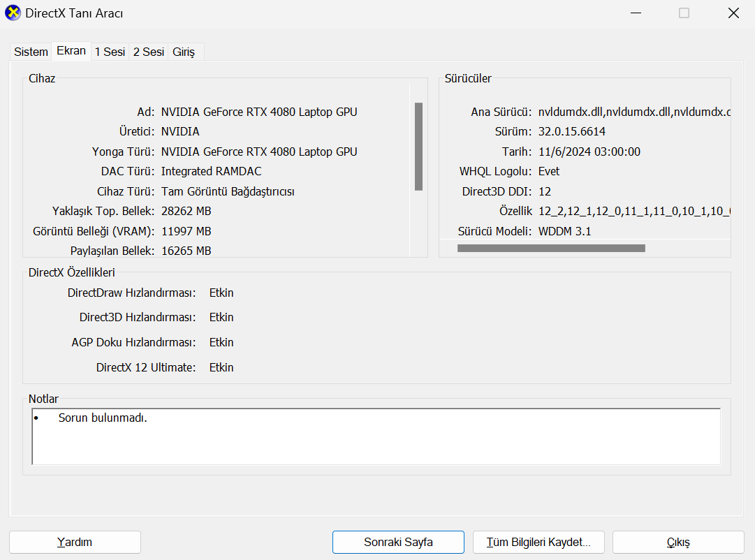Viewport: 755px width, 560px height.
Task: Click the DirectX 12 Ultimate Etkin value
Action: click(221, 367)
